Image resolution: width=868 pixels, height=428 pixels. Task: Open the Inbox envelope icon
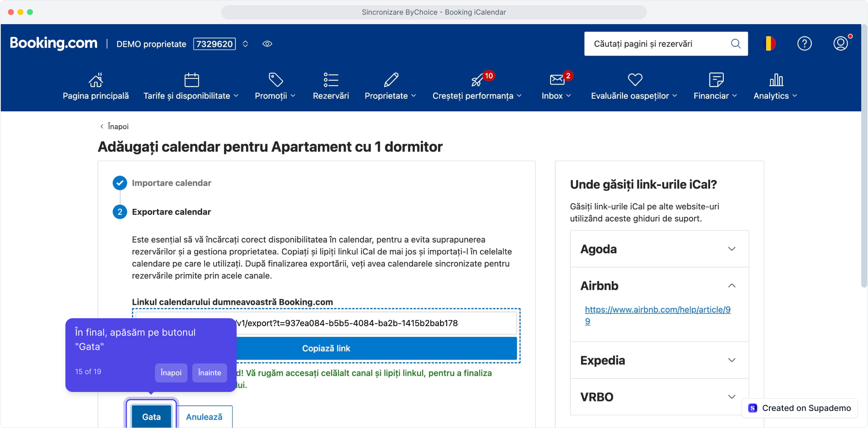tap(557, 80)
